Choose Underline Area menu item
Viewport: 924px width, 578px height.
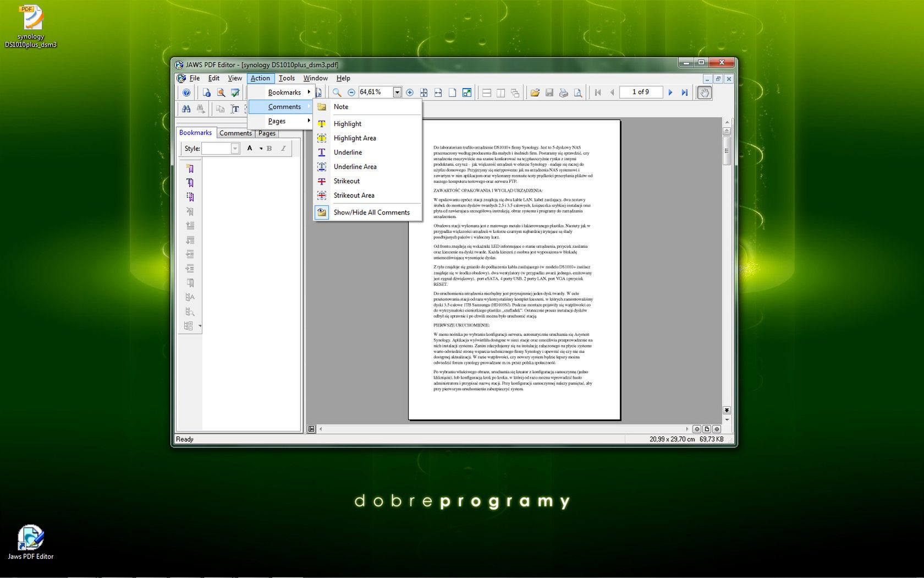pos(368,167)
